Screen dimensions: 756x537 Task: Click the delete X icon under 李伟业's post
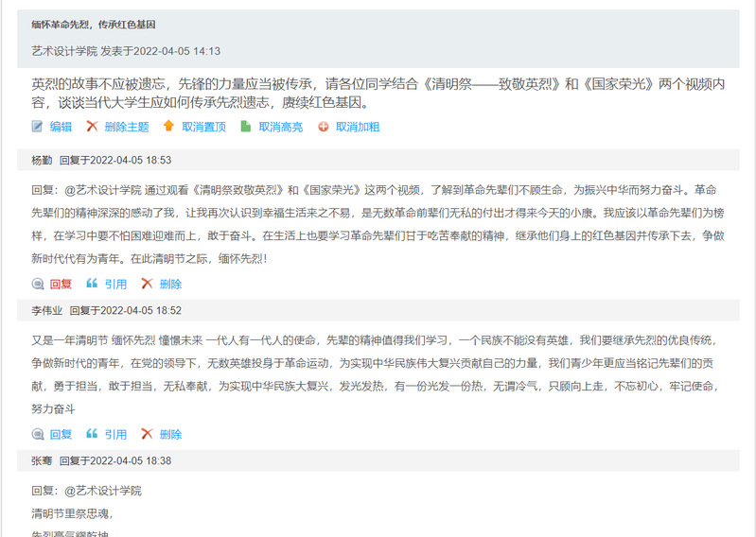pos(147,434)
